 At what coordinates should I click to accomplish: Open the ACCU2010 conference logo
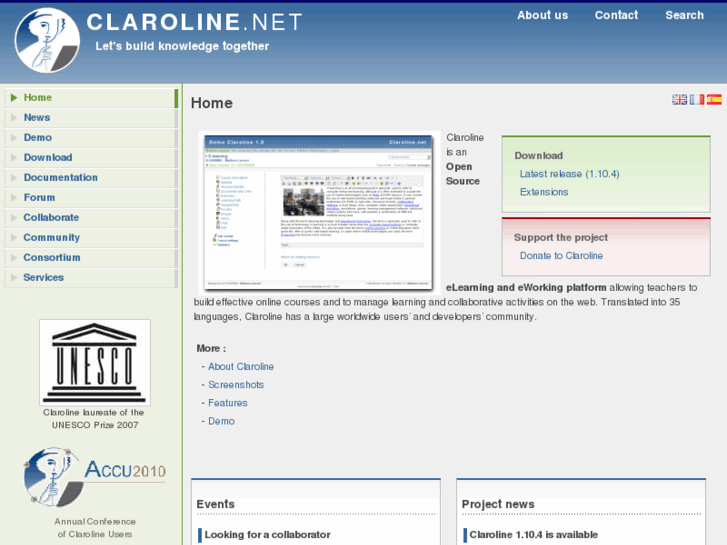pos(95,477)
